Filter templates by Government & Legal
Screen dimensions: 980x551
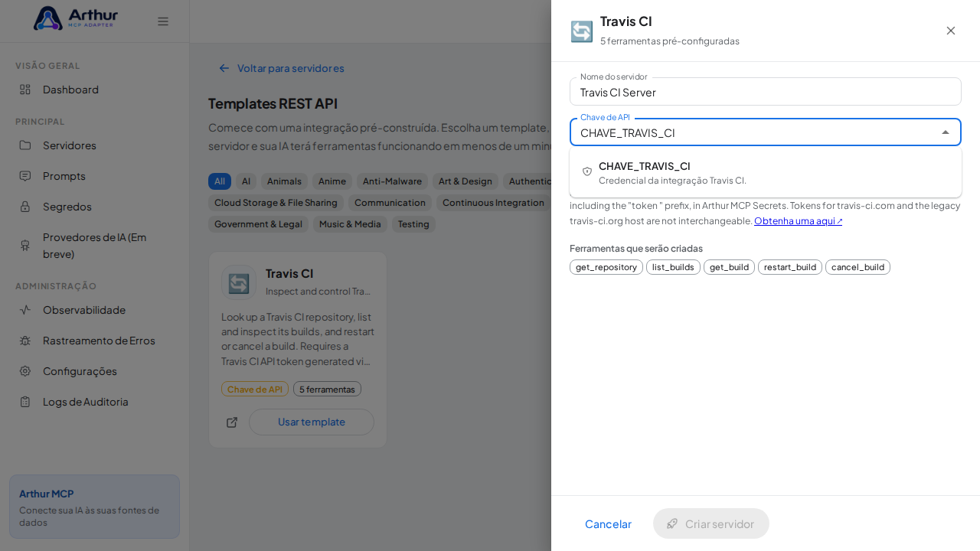click(259, 224)
